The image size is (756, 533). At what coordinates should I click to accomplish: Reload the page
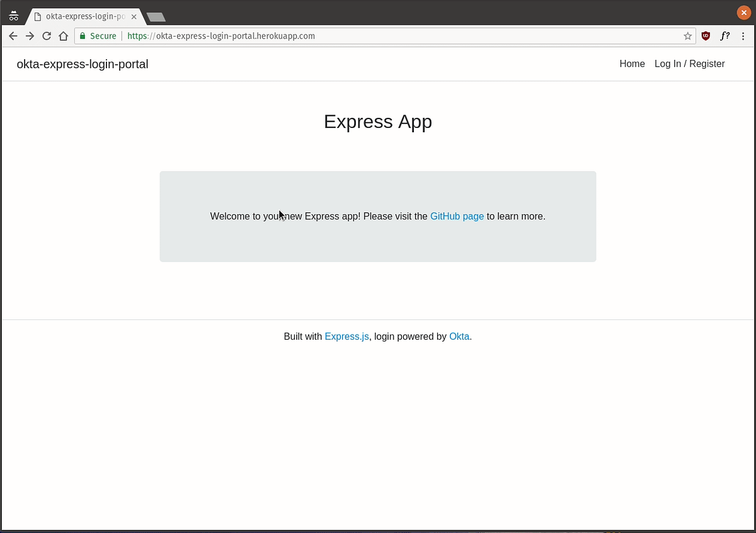[x=46, y=36]
